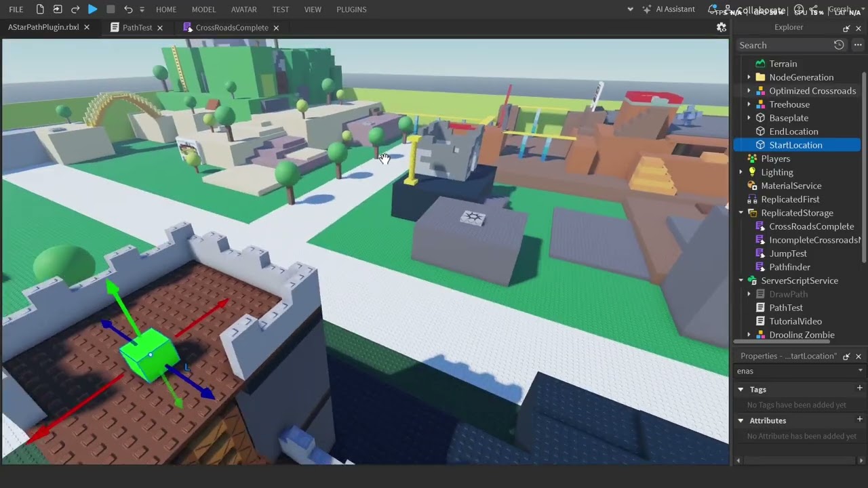Open the viewport settings gear icon
This screenshot has height=488, width=868.
click(722, 28)
